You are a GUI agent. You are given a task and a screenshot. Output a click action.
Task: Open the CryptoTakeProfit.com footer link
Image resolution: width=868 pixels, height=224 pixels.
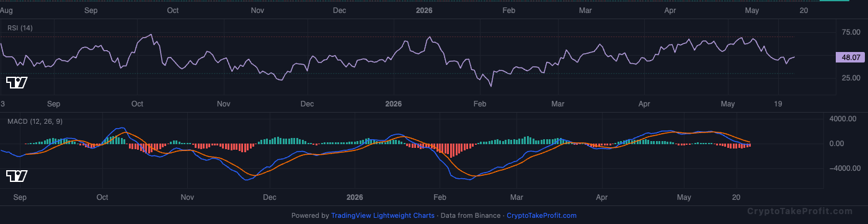[541, 216]
